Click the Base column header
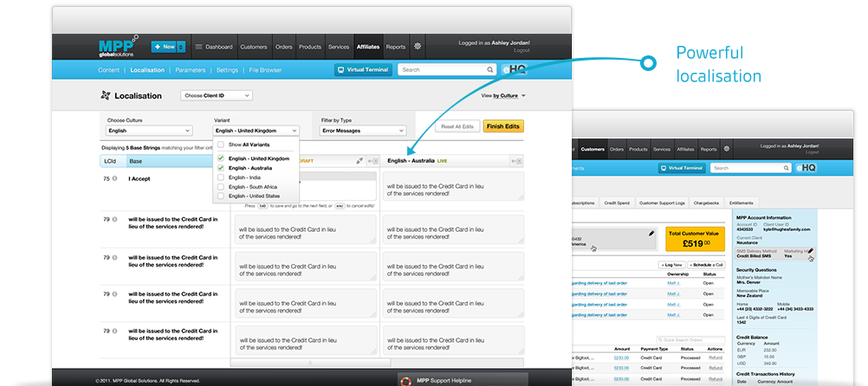 point(170,161)
